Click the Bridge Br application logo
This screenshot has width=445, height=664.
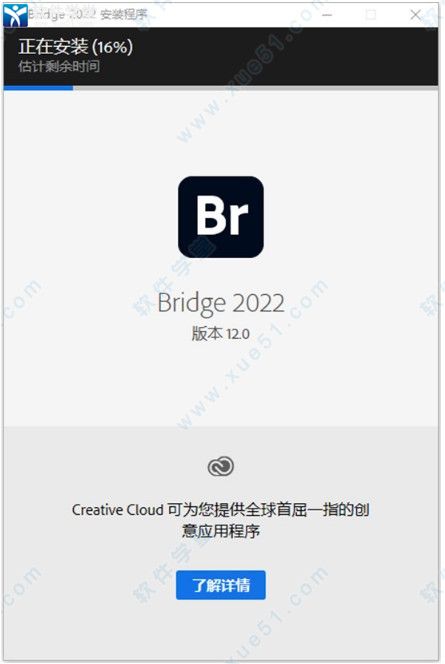(221, 217)
